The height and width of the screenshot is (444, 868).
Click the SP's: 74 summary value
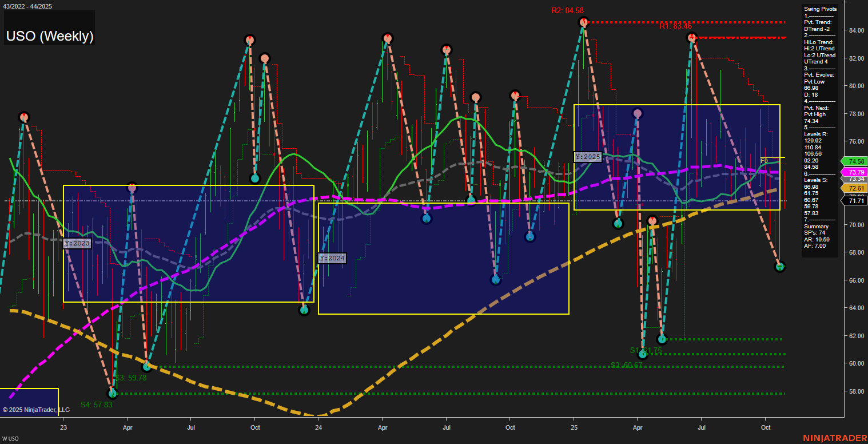(815, 233)
